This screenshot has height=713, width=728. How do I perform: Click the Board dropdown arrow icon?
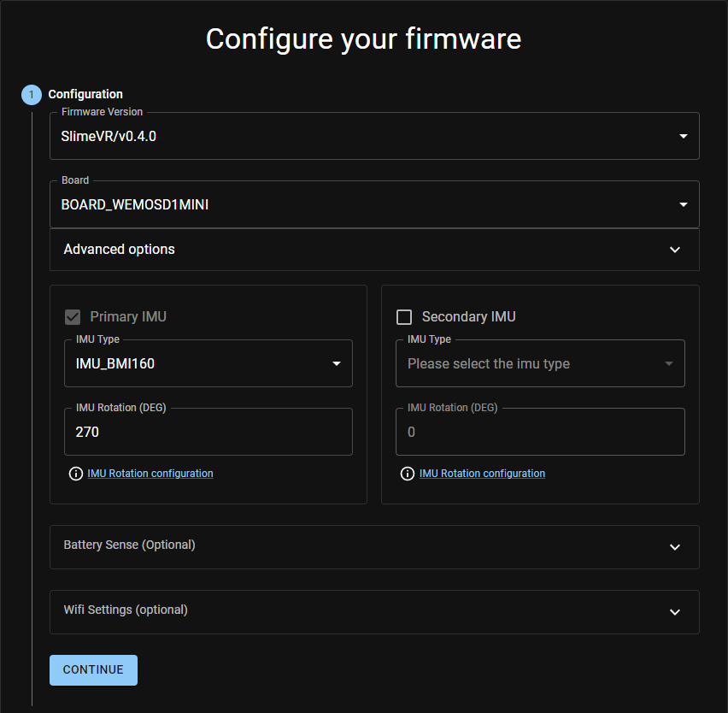pos(683,205)
